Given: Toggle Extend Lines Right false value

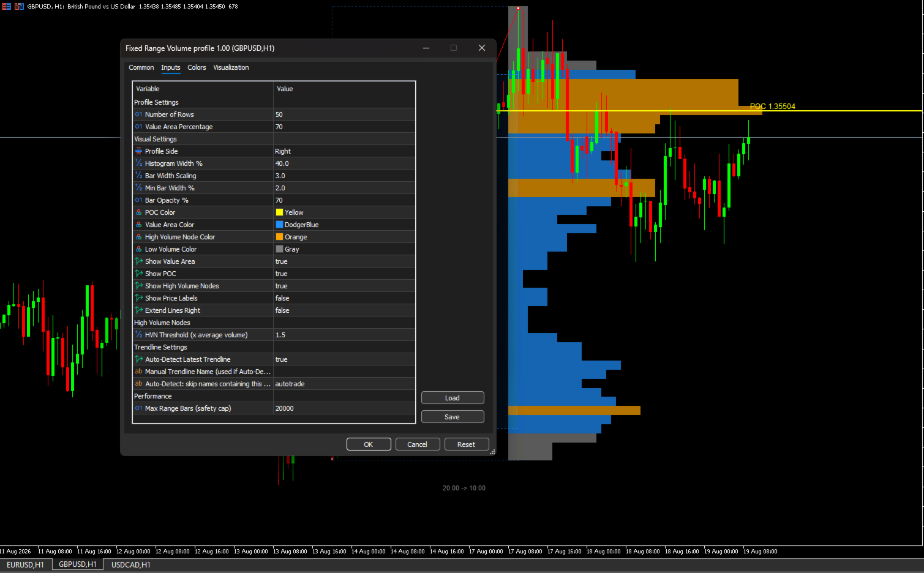Looking at the screenshot, I should 344,310.
